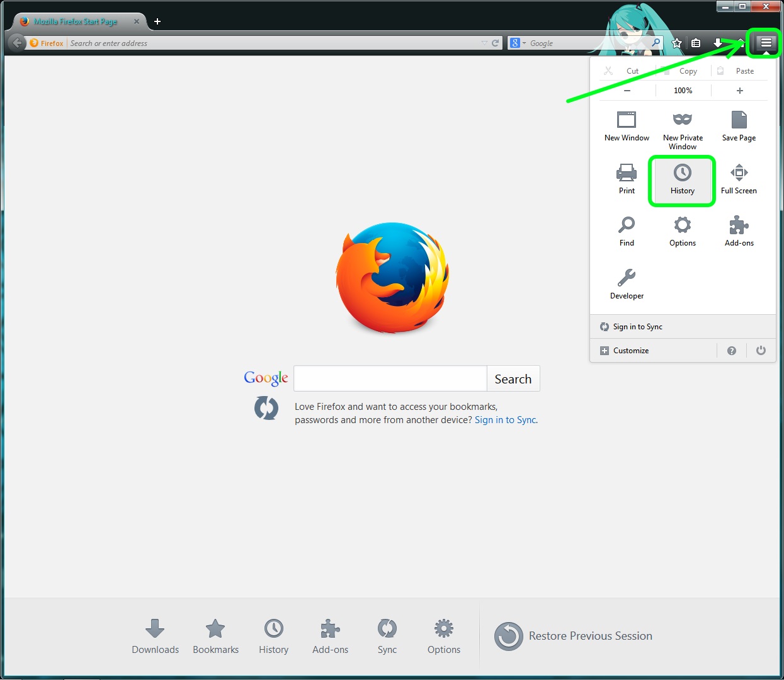784x680 pixels.
Task: Follow the Sign in to Sync link
Action: coord(505,420)
